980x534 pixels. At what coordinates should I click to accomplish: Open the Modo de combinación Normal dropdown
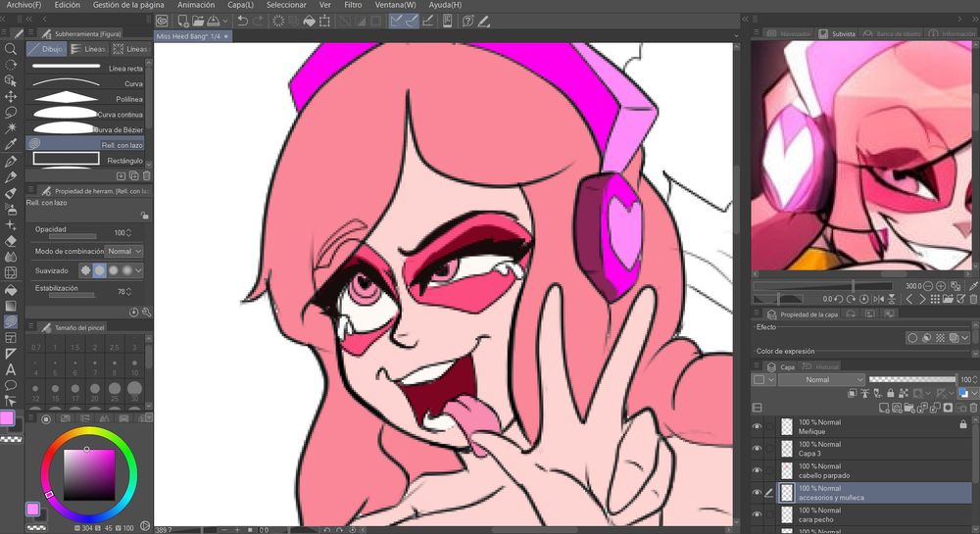(x=124, y=251)
